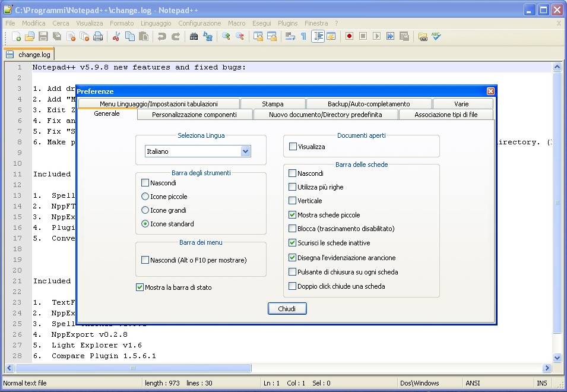Click the spell check ABC icon
567x392 pixels.
(436, 37)
